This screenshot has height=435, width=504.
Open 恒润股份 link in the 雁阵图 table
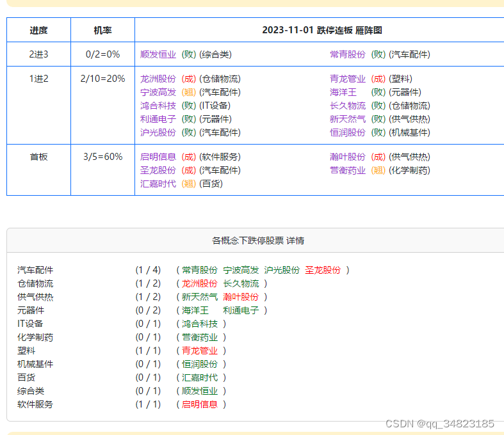pyautogui.click(x=348, y=132)
